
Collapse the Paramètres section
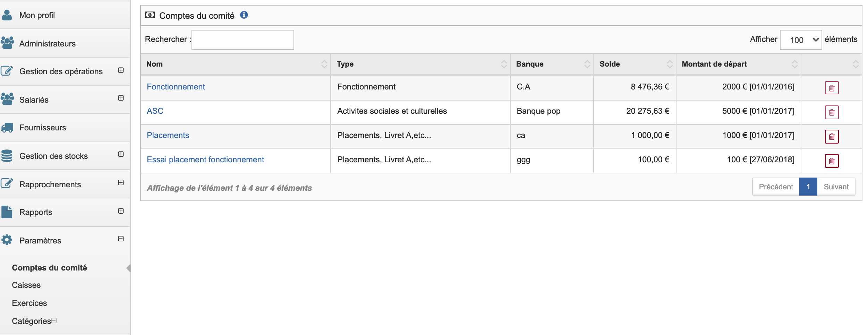click(x=121, y=239)
